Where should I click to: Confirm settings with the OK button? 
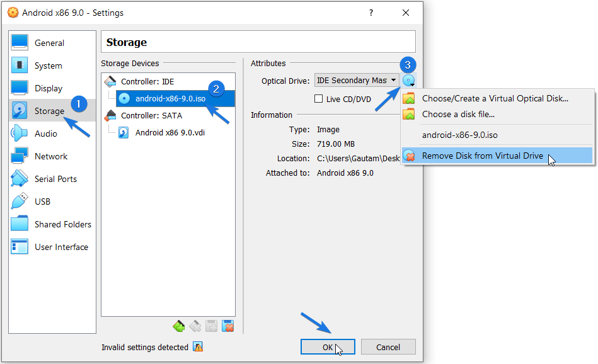click(328, 347)
